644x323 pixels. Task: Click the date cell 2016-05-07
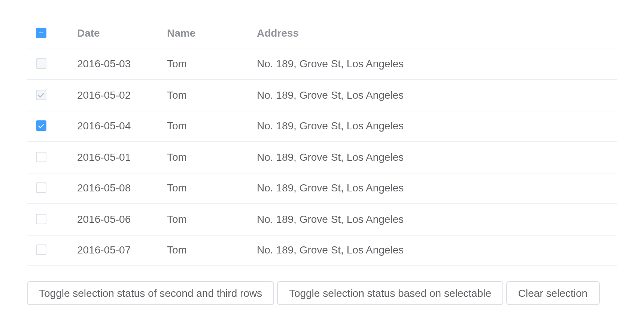pos(104,250)
